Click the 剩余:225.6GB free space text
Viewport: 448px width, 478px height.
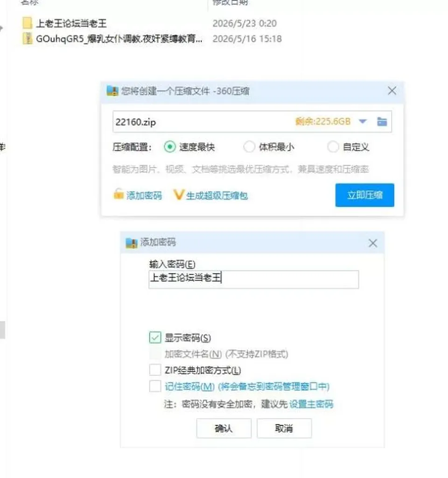[322, 121]
